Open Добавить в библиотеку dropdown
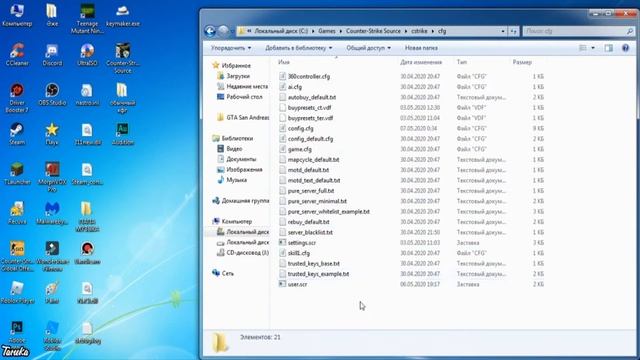Viewport: 640px width, 360px height. tap(298, 48)
